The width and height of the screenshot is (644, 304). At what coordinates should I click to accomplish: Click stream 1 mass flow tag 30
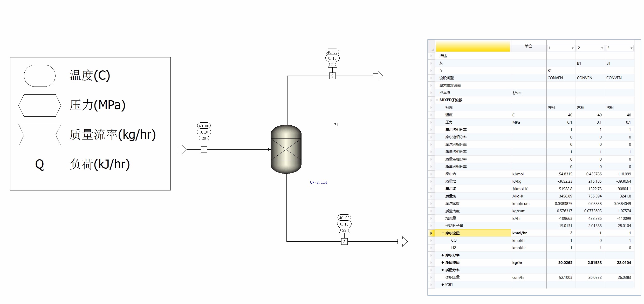(x=204, y=138)
